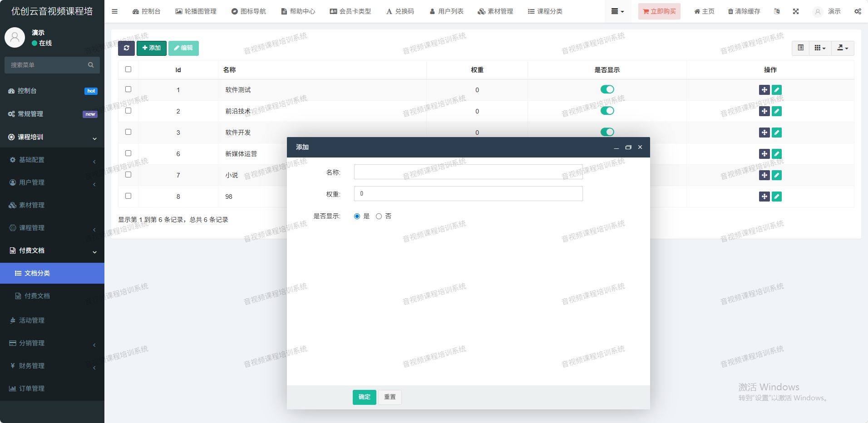Screen dimensions: 868x423
Task: Click the hamburger sidebar toggle icon
Action: (115, 11)
